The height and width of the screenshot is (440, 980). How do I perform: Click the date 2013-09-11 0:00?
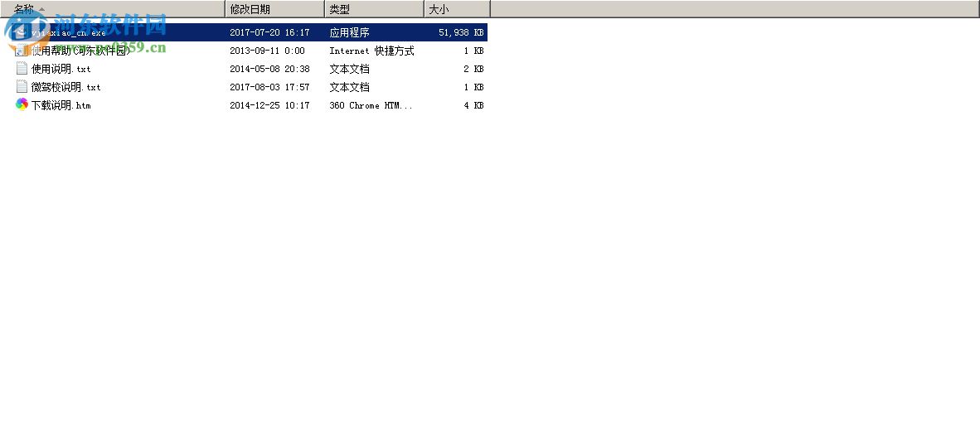[268, 51]
